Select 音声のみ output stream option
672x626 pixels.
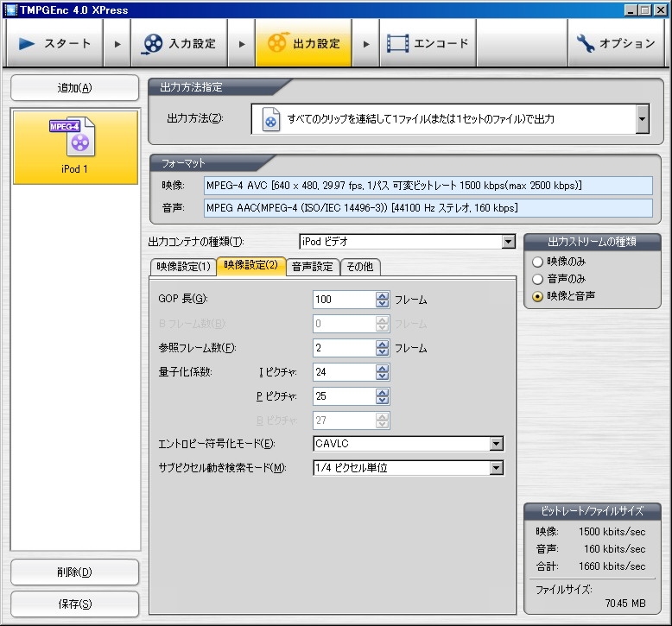click(537, 280)
